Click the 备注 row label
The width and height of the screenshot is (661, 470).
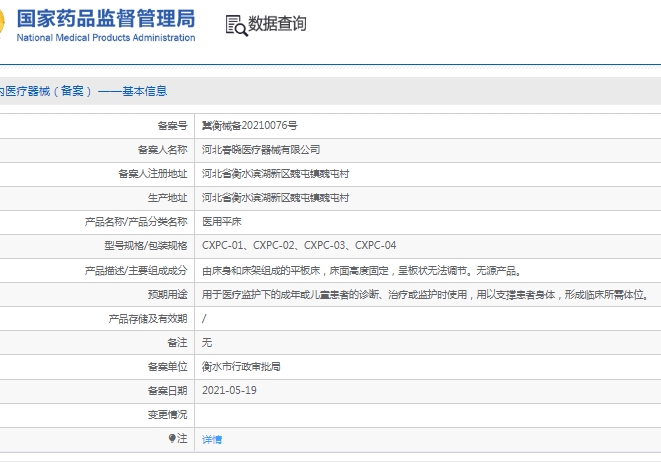pyautogui.click(x=177, y=343)
